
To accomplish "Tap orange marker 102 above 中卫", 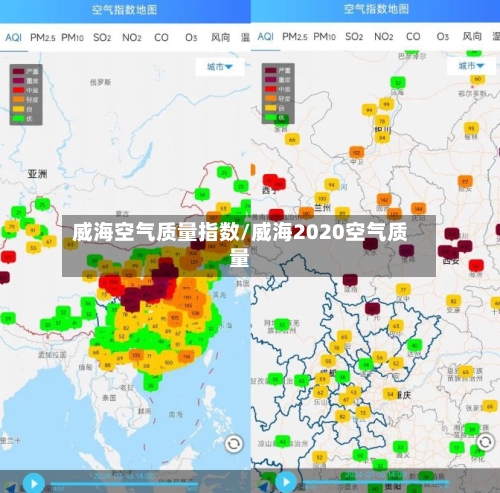I will coord(357,153).
